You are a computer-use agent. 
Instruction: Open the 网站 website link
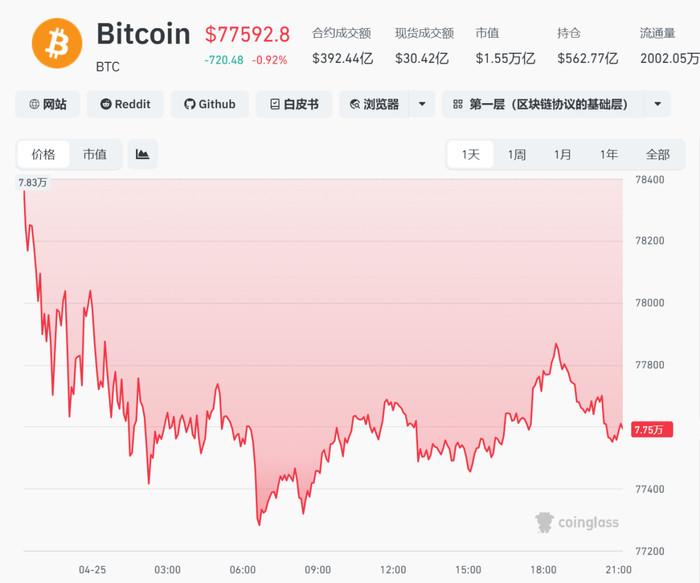(x=47, y=104)
